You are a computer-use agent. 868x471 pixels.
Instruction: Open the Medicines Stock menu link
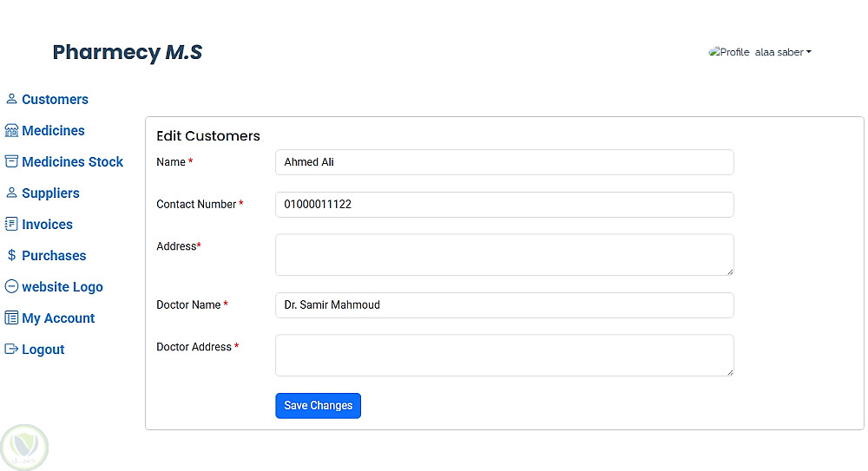(72, 161)
